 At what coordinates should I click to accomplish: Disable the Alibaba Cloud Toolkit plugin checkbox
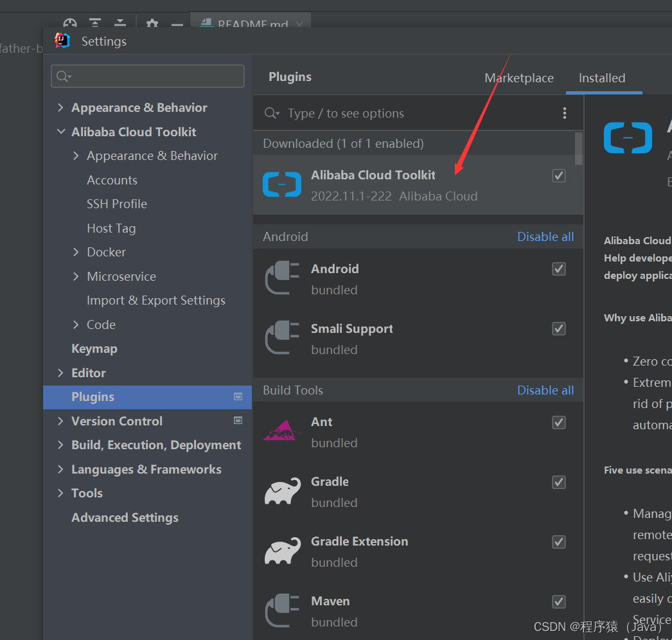[558, 176]
